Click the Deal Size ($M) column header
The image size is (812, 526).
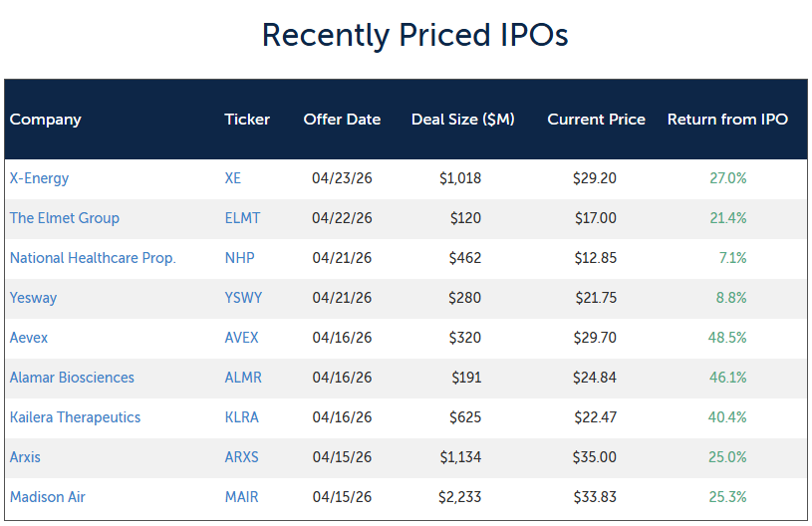tap(462, 120)
